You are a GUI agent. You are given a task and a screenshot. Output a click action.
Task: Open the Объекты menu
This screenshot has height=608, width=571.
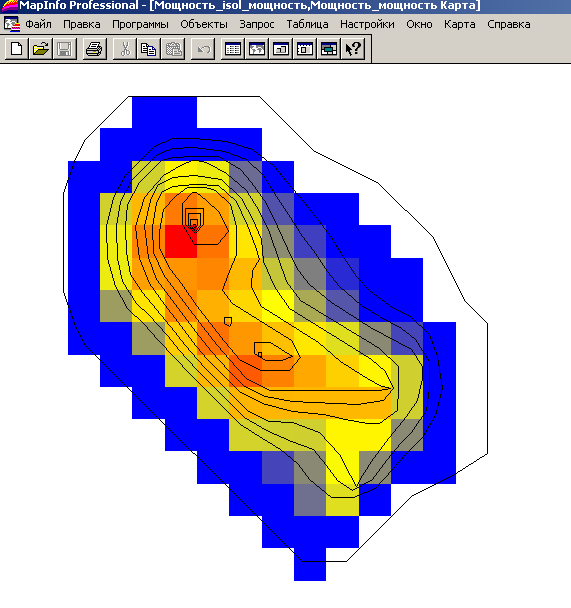coord(204,24)
